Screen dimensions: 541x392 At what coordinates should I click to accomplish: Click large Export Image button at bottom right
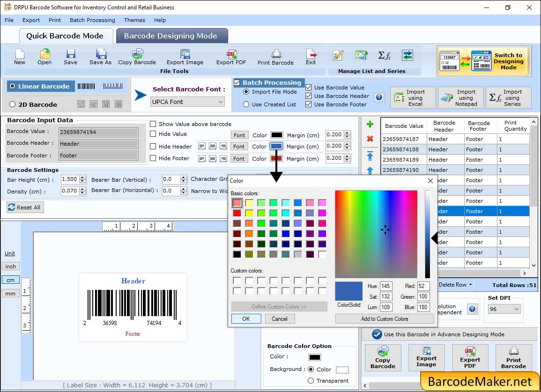tap(426, 357)
